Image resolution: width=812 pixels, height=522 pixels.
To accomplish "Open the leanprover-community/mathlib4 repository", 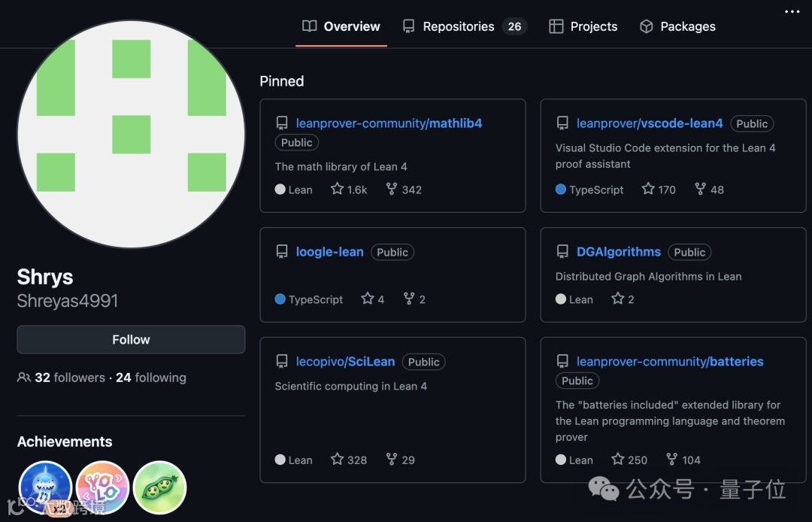I will click(389, 123).
